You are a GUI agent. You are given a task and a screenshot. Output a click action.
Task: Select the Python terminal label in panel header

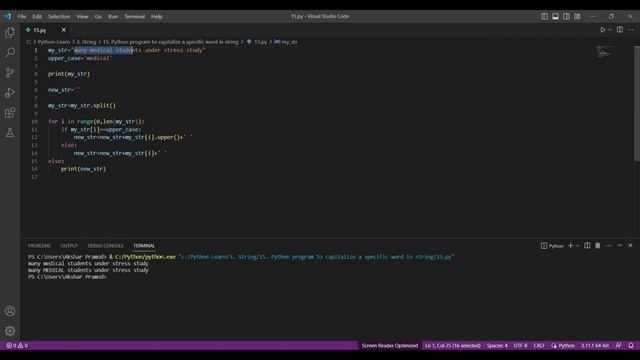click(x=552, y=246)
